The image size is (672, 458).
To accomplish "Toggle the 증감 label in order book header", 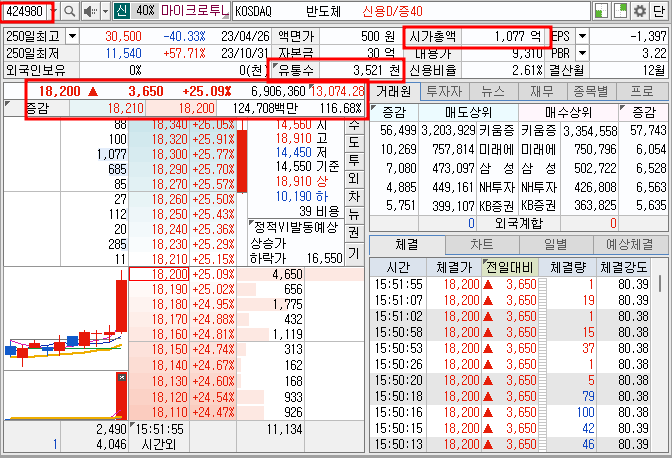I will pyautogui.click(x=37, y=108).
